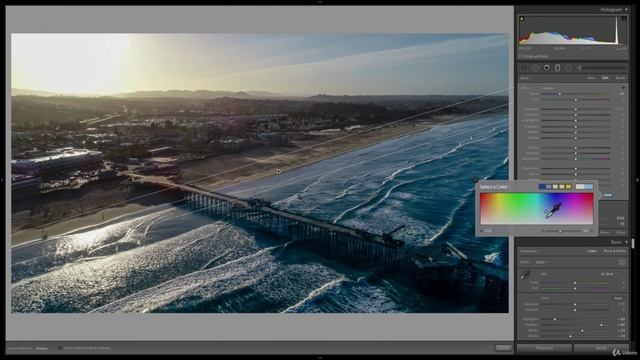The image size is (640, 360).
Task: Select the Graduated Filter tool
Action: [558, 68]
